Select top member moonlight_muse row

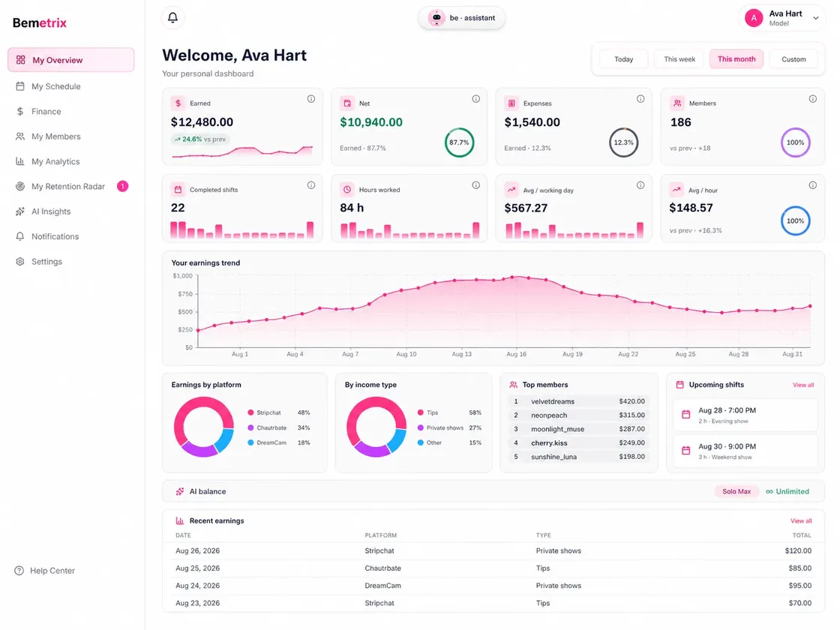pyautogui.click(x=578, y=429)
